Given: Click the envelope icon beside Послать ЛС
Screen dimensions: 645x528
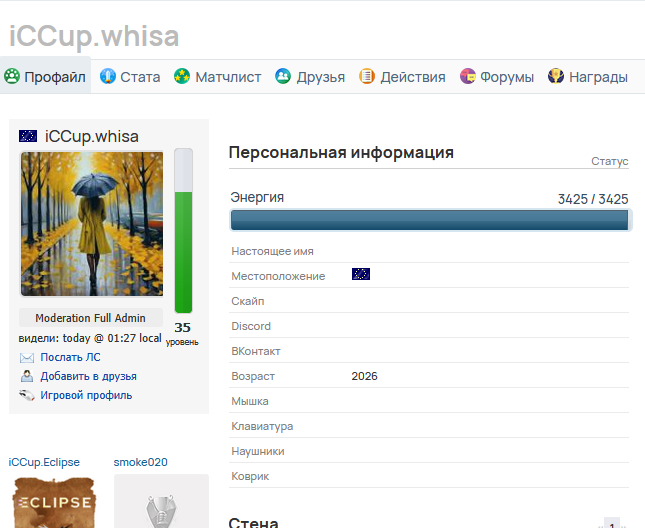Looking at the screenshot, I should pos(27,358).
